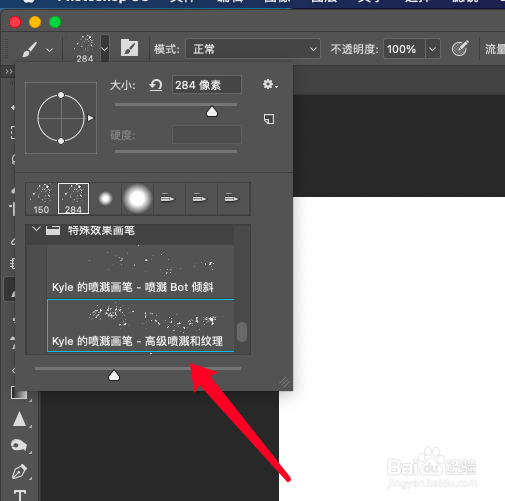
Task: Expand the toolbar double-arrow toggle
Action: (9, 71)
